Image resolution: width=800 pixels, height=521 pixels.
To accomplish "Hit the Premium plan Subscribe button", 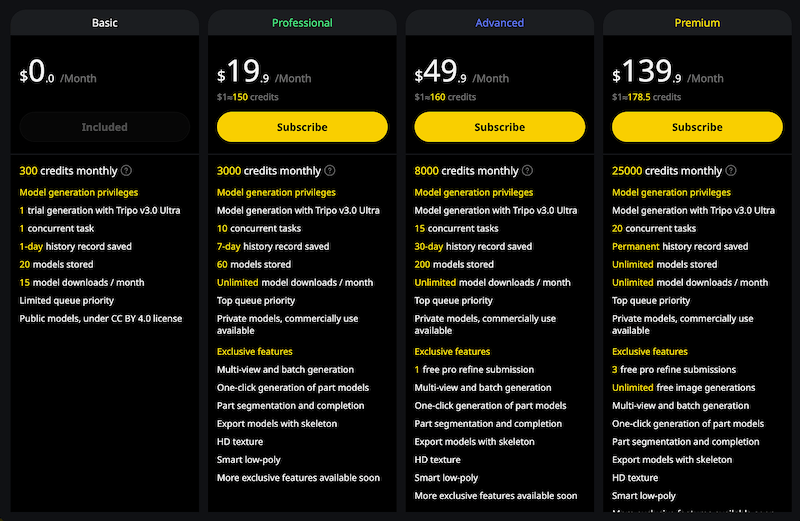I will (x=697, y=127).
